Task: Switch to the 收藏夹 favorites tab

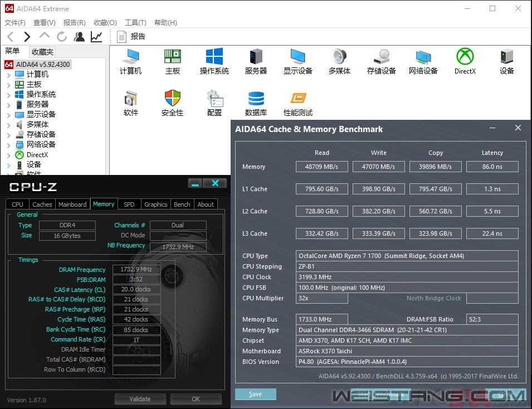Action: 42,52
